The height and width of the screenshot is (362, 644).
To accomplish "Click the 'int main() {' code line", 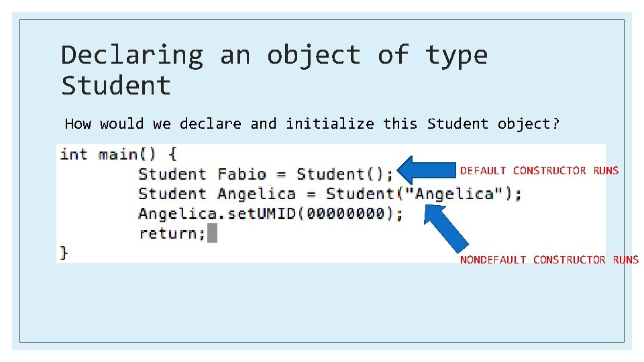I will (x=118, y=154).
